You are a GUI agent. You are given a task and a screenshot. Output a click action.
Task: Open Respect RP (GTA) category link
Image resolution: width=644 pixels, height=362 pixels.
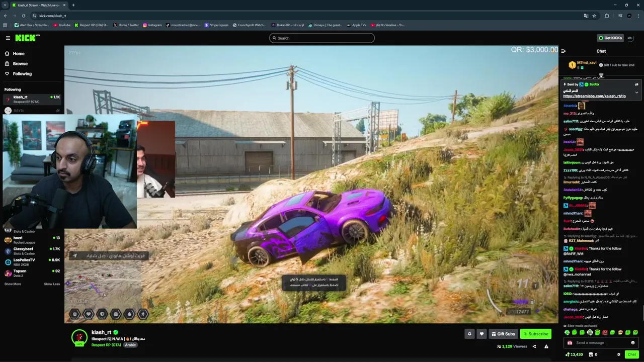point(106,345)
